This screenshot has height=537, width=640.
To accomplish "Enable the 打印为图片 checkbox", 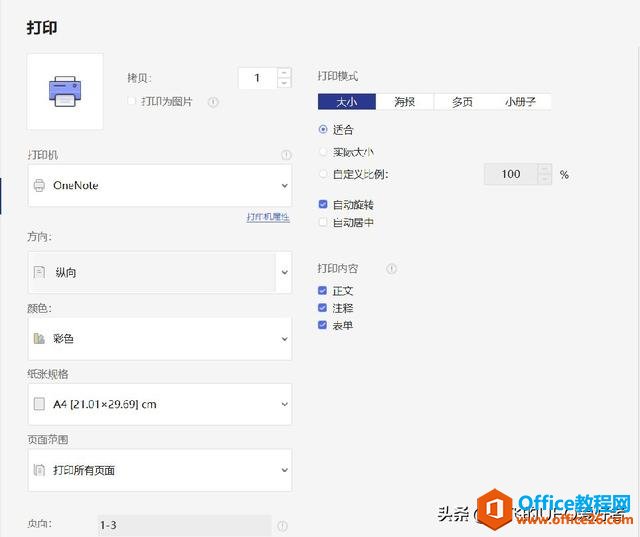I will click(132, 102).
